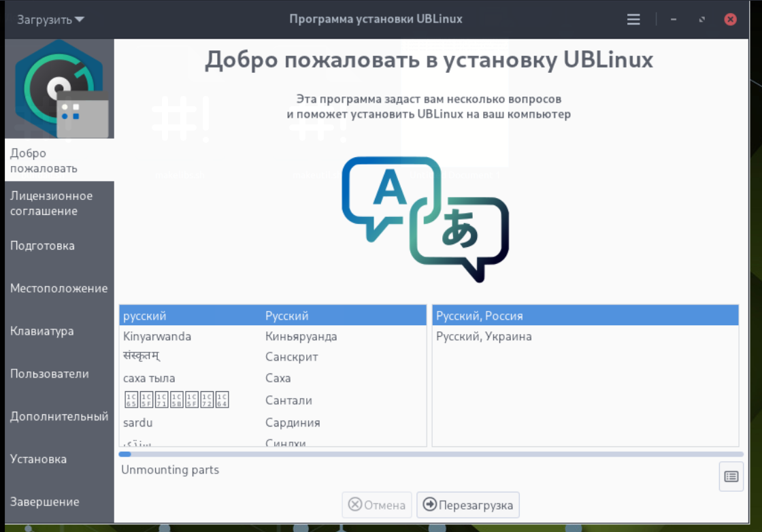762x532 pixels.
Task: Click the language translation icon
Action: (x=426, y=219)
